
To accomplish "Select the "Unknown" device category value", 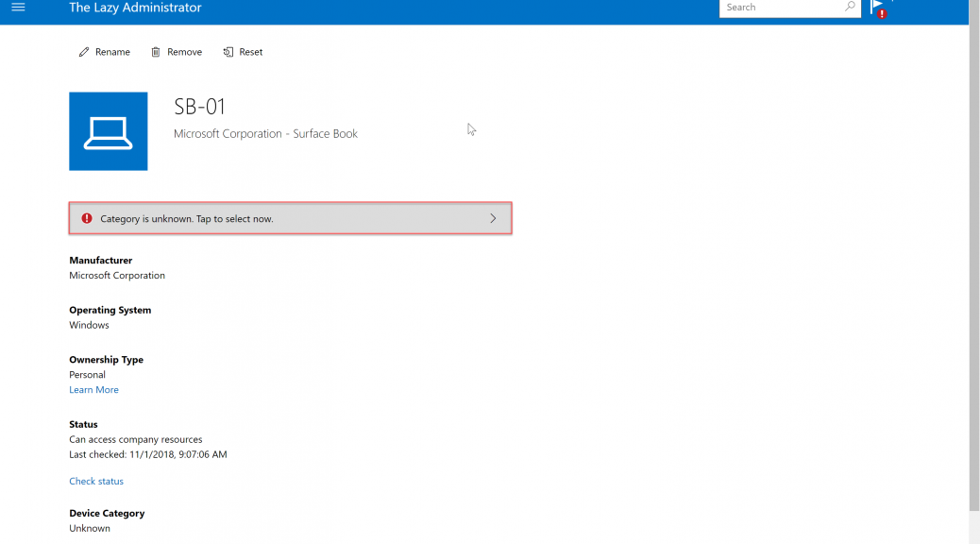I will 90,528.
